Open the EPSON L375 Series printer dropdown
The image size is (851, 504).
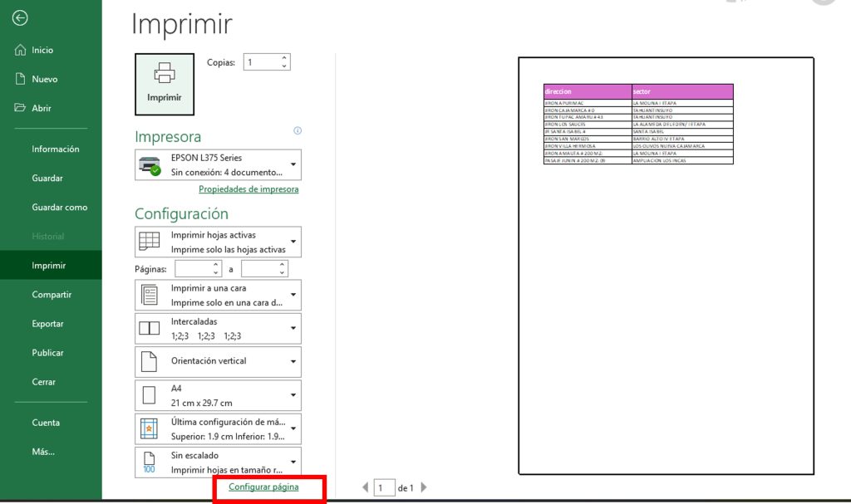pos(218,164)
